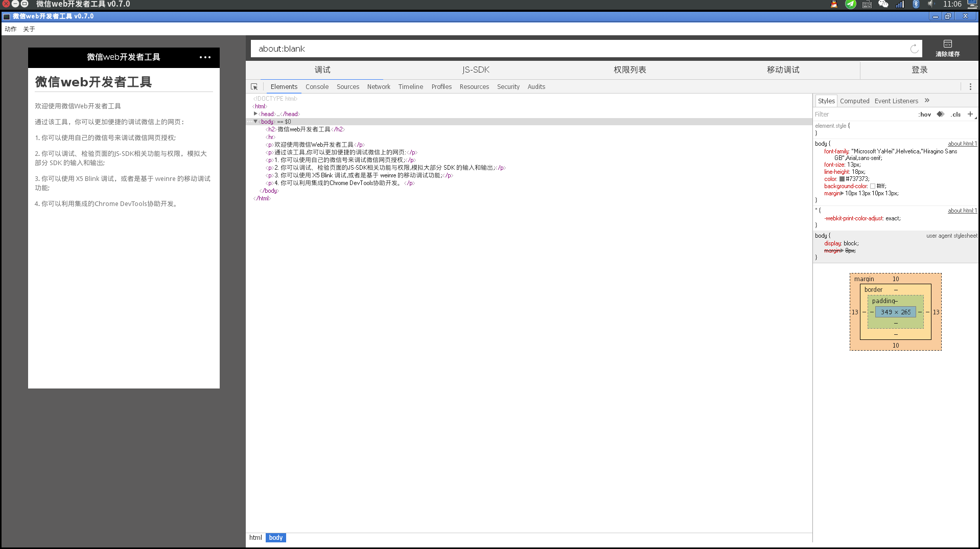The height and width of the screenshot is (549, 980).
Task: Select the Styles sidebar tab
Action: tap(826, 101)
